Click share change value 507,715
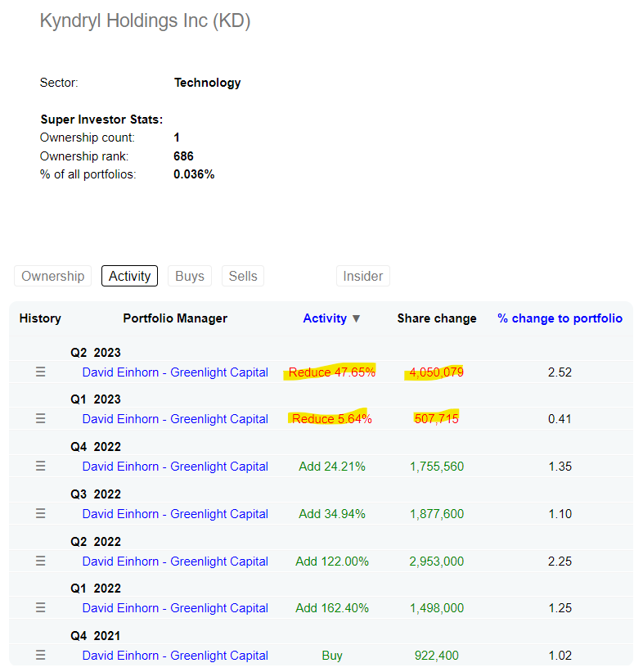Image resolution: width=643 pixels, height=672 pixels. tap(437, 419)
